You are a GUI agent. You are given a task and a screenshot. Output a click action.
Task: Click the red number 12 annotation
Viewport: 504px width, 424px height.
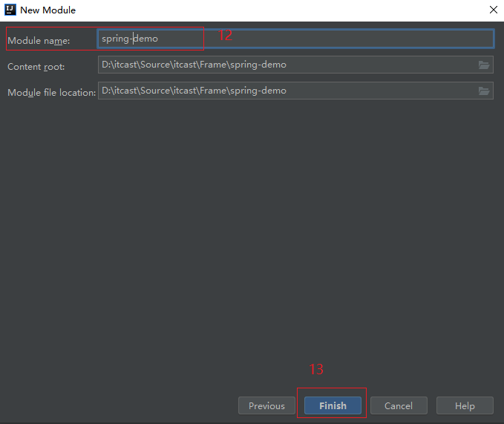tap(225, 35)
